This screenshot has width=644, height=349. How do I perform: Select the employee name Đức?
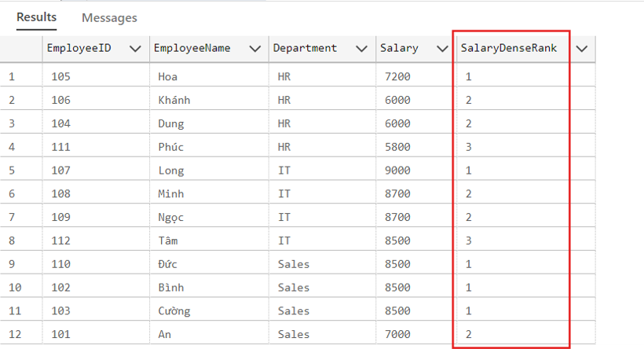209,264
